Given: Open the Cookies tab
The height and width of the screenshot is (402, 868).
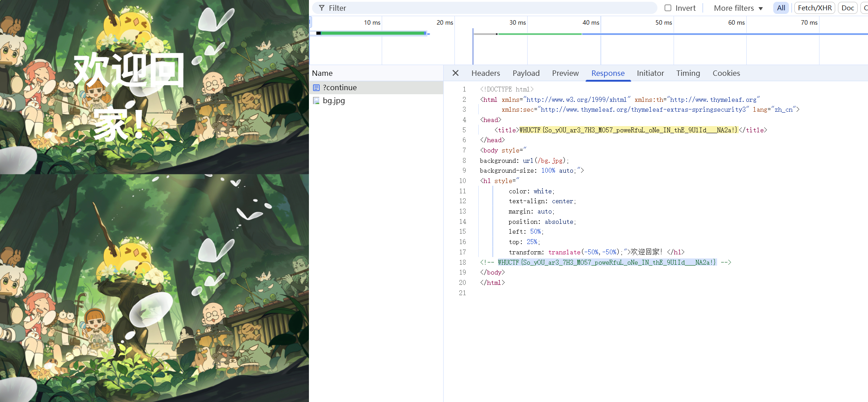Looking at the screenshot, I should (x=726, y=73).
